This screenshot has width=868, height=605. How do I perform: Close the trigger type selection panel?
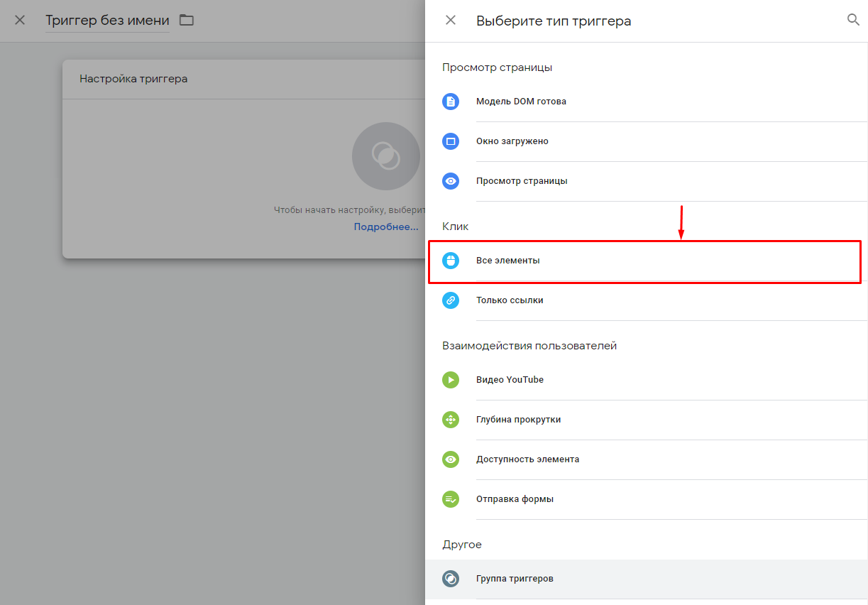coord(451,20)
